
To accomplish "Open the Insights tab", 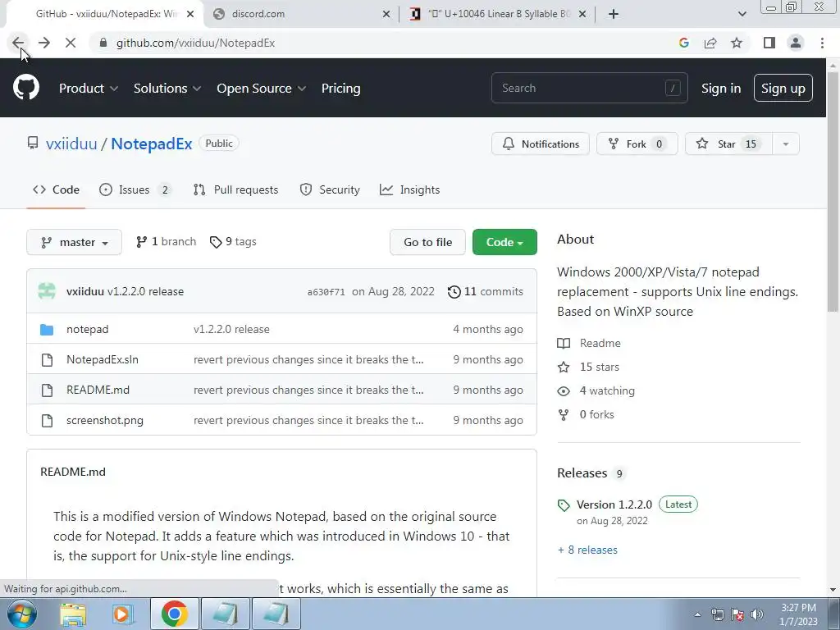I will [x=410, y=189].
